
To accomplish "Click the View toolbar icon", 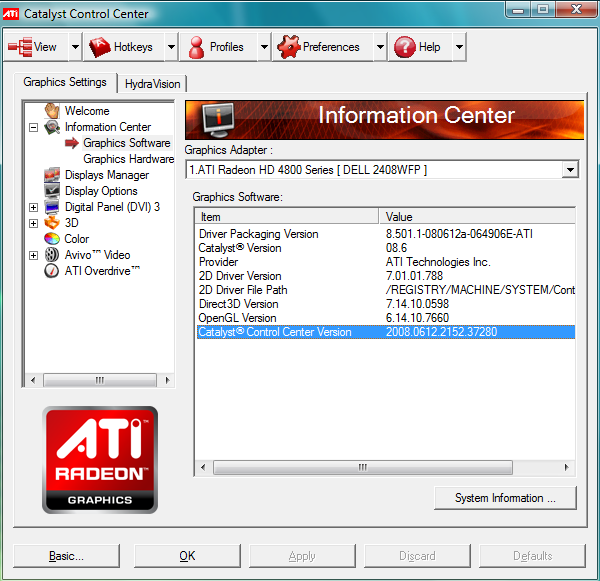I will click(x=20, y=47).
